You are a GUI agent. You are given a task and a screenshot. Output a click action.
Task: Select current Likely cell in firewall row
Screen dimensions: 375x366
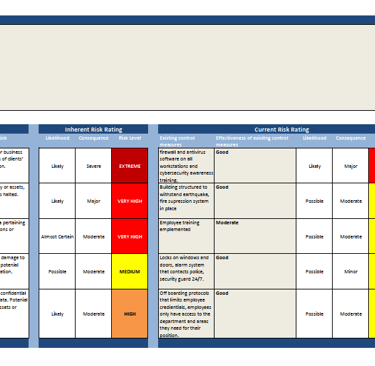click(x=314, y=166)
